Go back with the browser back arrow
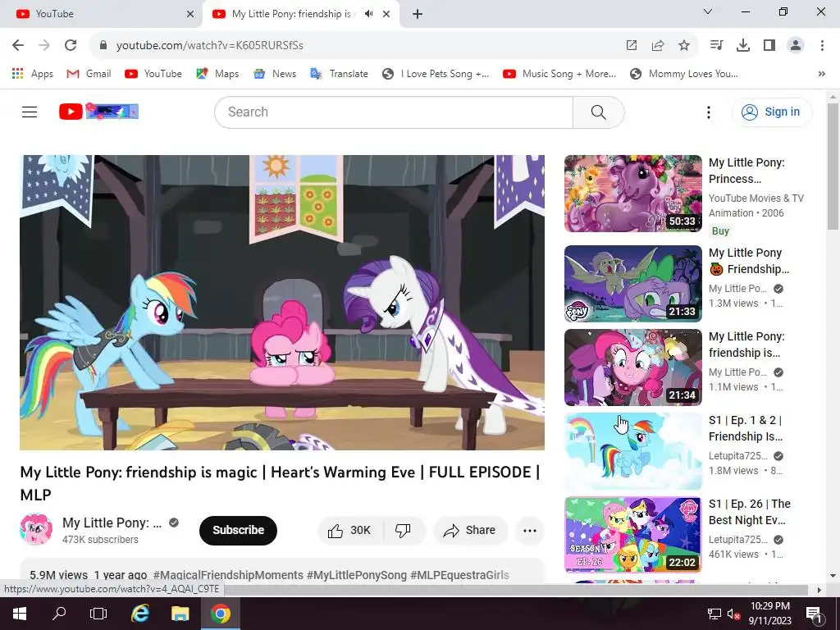 point(18,45)
